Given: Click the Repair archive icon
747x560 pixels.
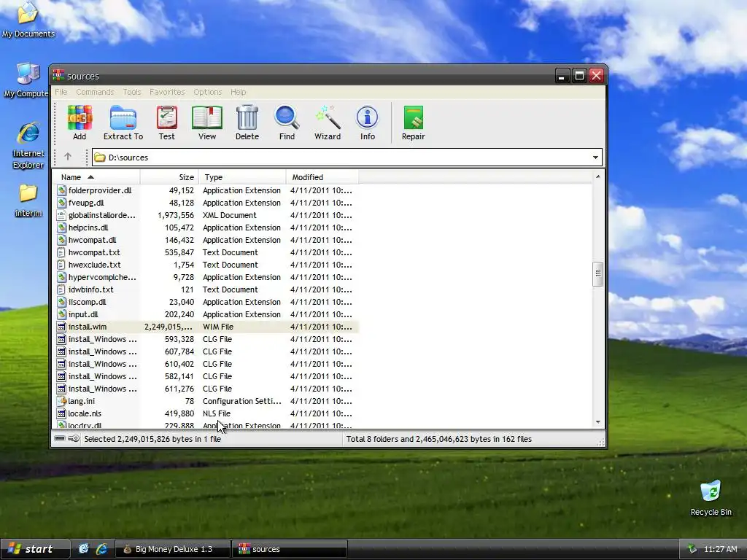Looking at the screenshot, I should pos(413,123).
